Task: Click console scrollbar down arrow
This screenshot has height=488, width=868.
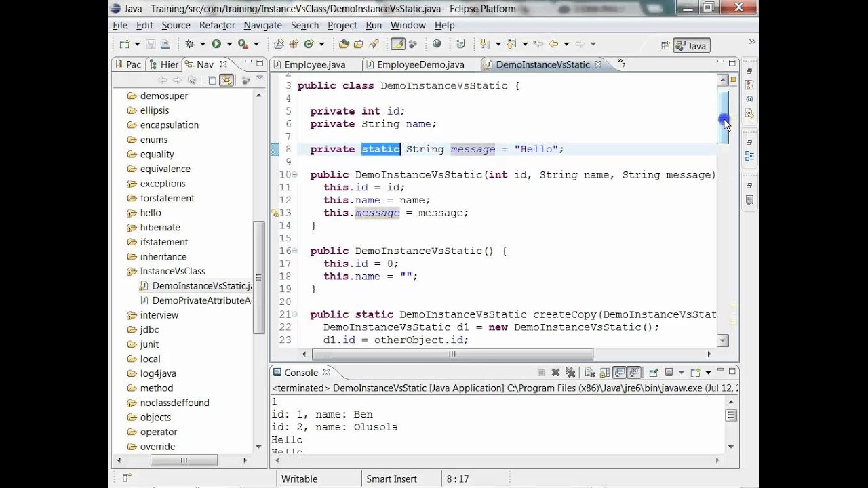Action: (x=731, y=447)
